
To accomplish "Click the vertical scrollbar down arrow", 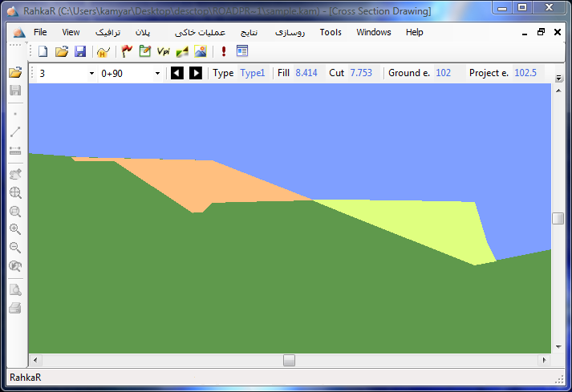I will click(558, 347).
